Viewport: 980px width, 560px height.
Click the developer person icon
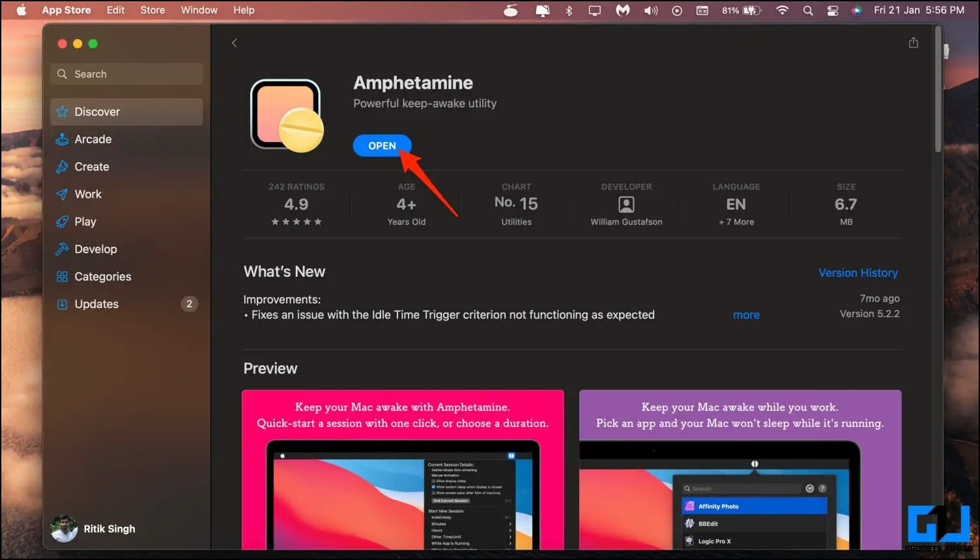coord(626,204)
